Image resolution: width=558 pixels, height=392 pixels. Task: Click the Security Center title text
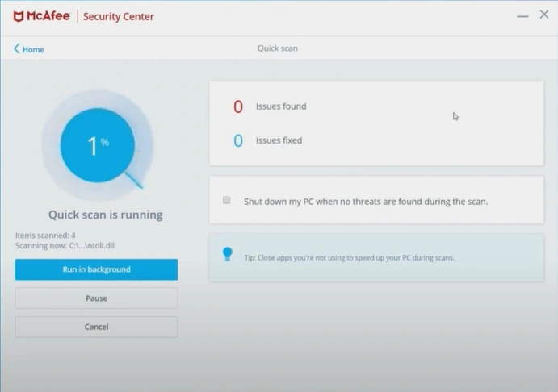(x=119, y=16)
